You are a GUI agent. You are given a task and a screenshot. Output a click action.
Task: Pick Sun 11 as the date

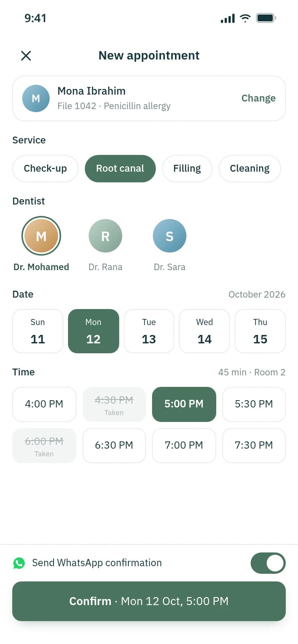pyautogui.click(x=38, y=331)
